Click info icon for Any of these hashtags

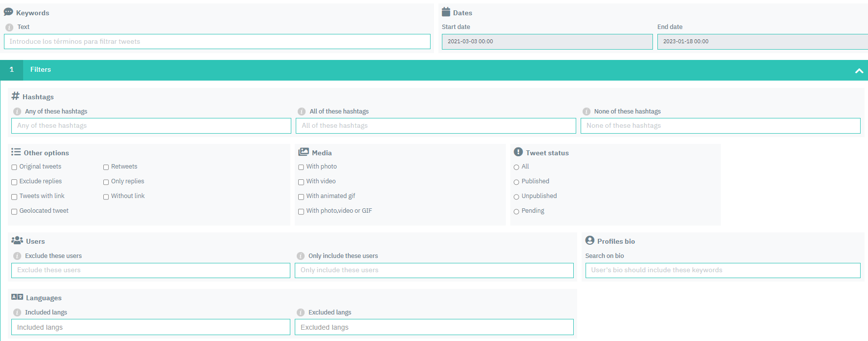click(17, 112)
